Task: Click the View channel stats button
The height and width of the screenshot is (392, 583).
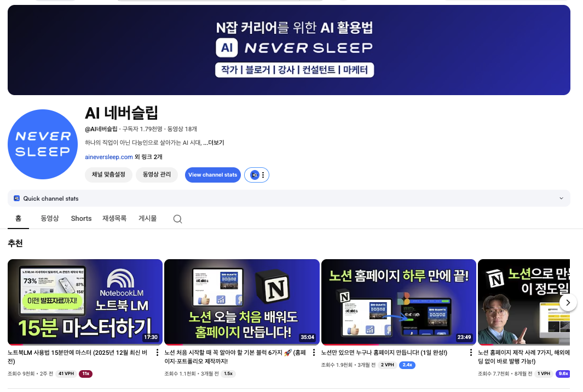Action: coord(212,175)
